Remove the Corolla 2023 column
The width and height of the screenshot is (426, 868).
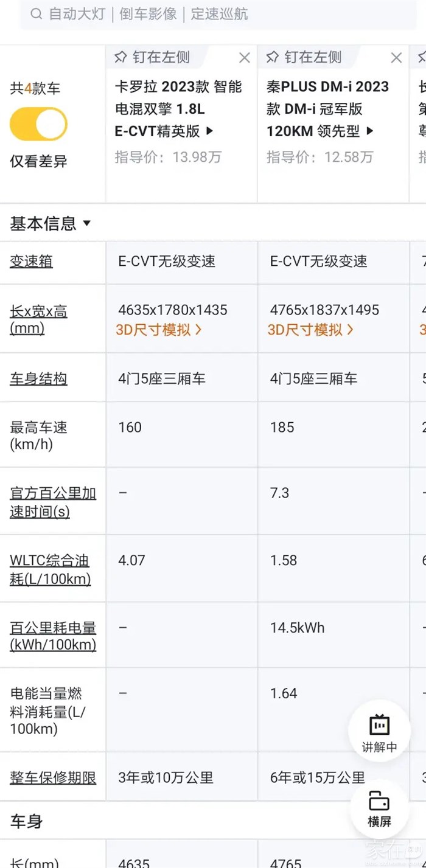(x=245, y=58)
